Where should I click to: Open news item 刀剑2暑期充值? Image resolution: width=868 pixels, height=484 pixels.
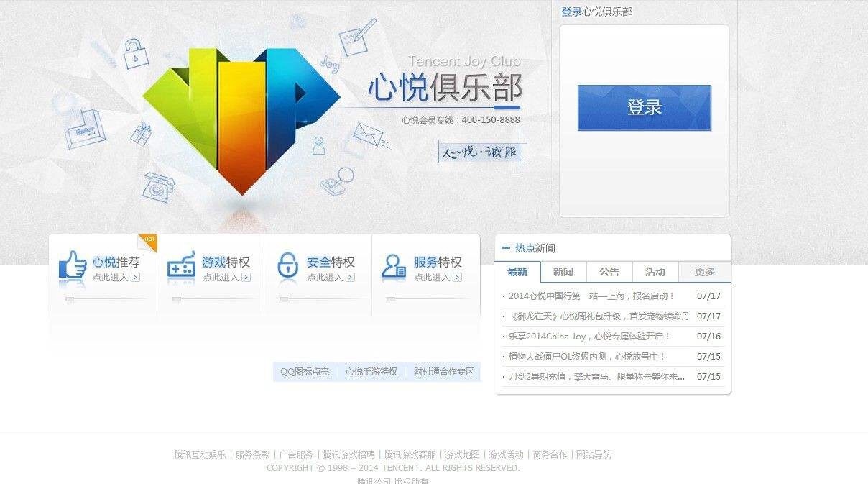[596, 376]
